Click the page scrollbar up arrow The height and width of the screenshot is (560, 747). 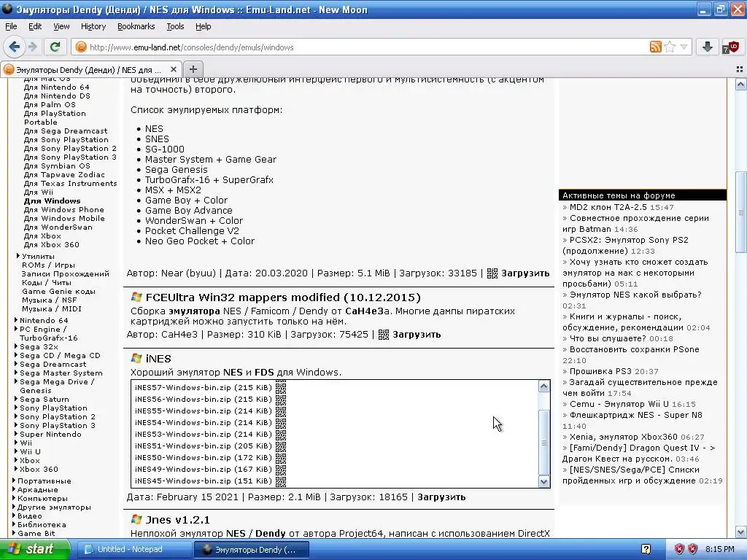[741, 85]
